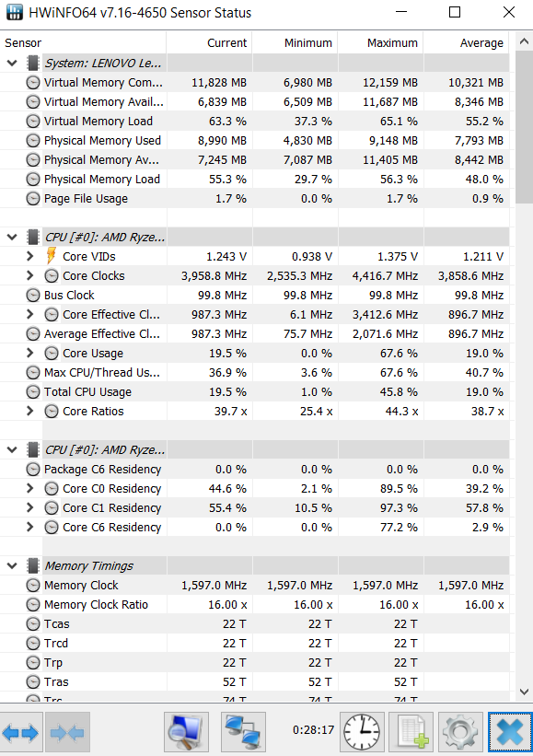
Task: Close sensors with the blue X button
Action: [x=510, y=732]
